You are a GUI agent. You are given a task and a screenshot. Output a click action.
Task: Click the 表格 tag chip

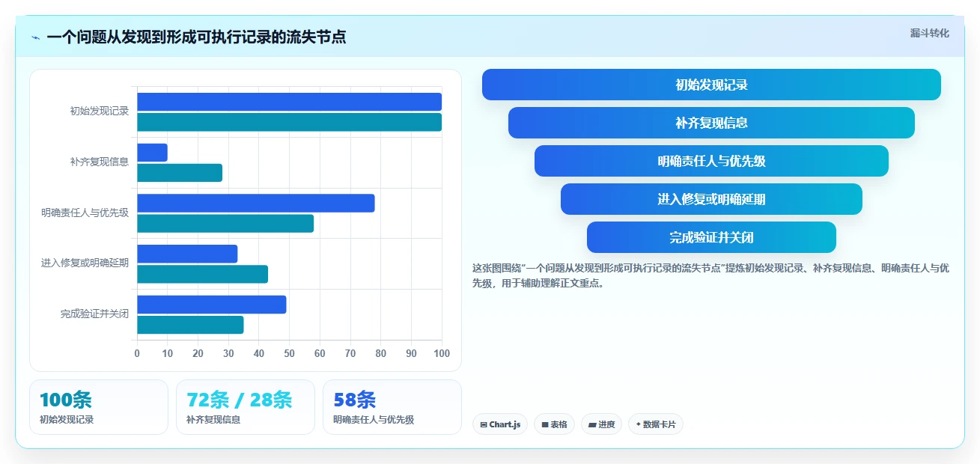554,424
